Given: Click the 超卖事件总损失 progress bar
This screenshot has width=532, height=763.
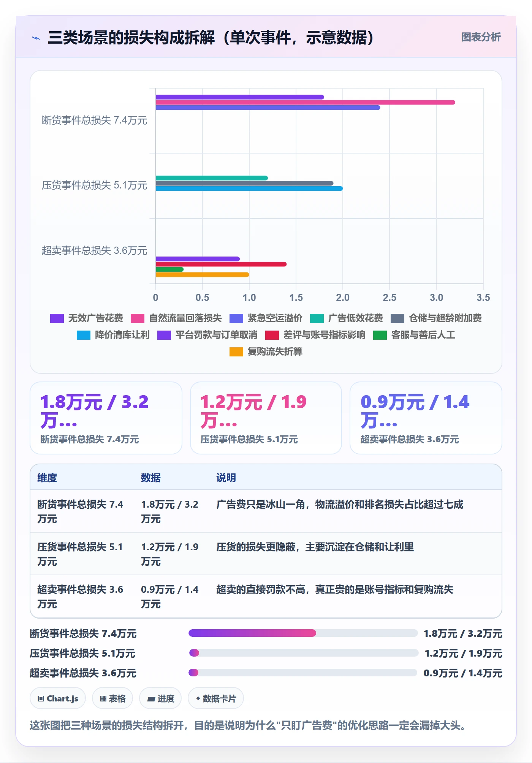Looking at the screenshot, I should (303, 673).
